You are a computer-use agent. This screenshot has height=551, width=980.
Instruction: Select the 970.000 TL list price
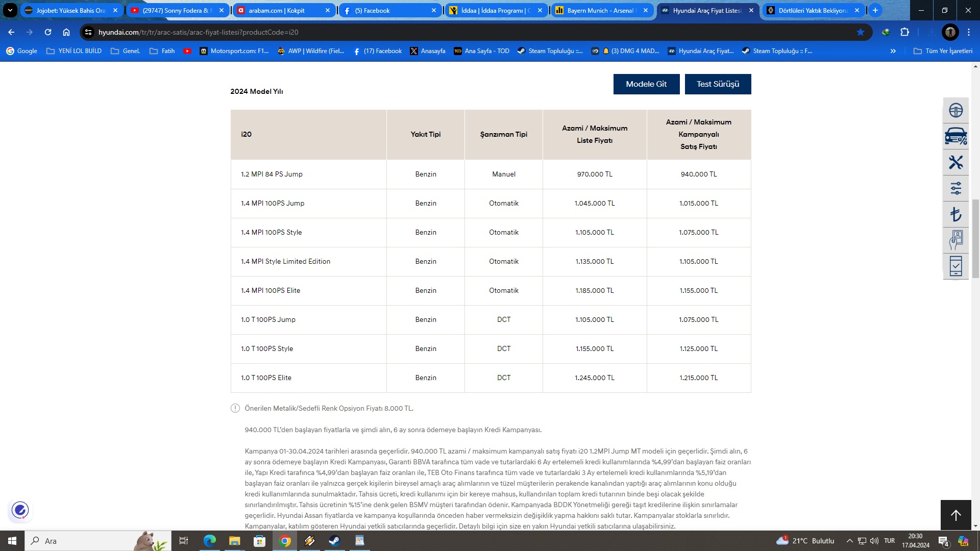point(595,174)
